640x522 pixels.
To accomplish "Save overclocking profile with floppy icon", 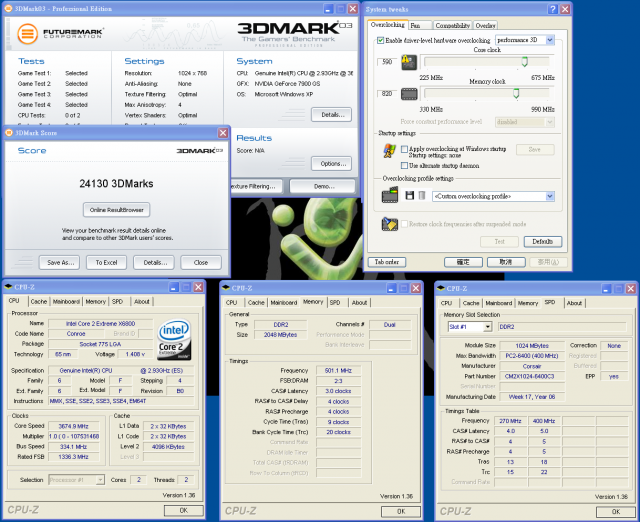I will (409, 195).
